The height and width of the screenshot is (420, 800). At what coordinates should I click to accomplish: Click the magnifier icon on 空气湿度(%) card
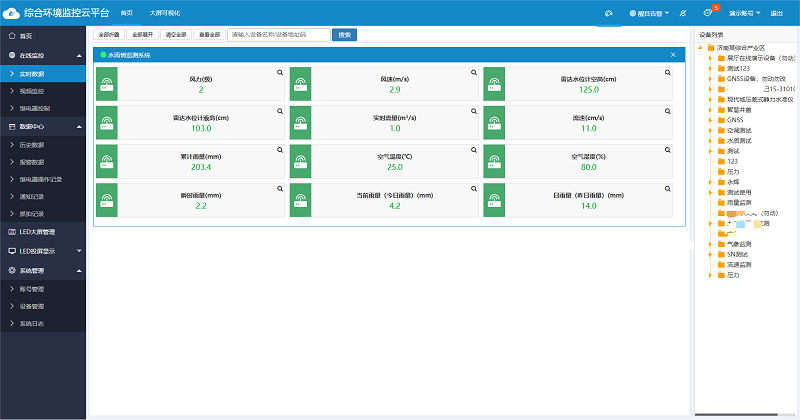[x=669, y=150]
